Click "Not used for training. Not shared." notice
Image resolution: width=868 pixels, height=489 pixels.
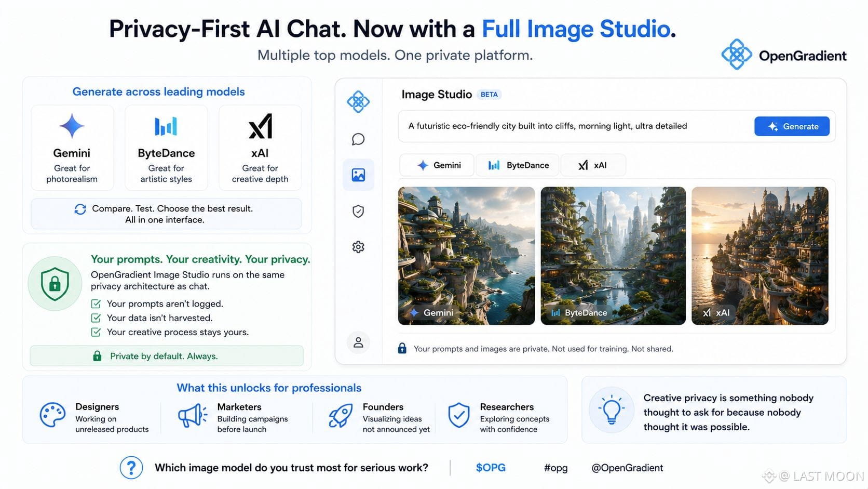(x=613, y=349)
